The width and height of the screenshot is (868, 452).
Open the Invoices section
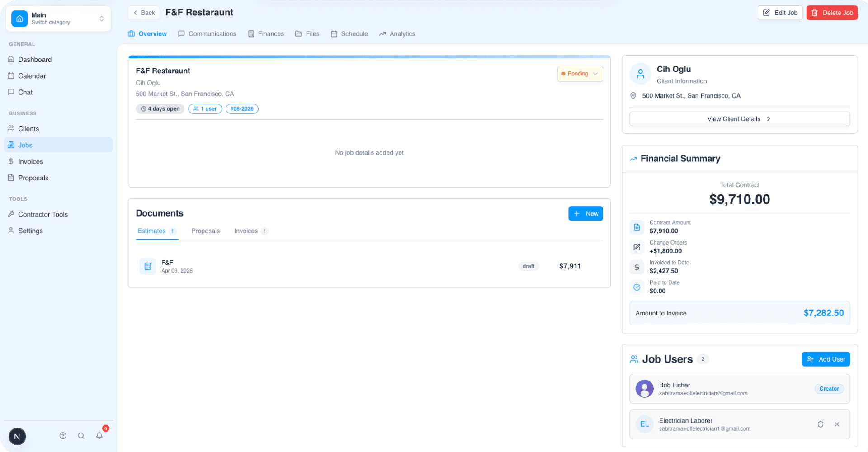point(30,161)
